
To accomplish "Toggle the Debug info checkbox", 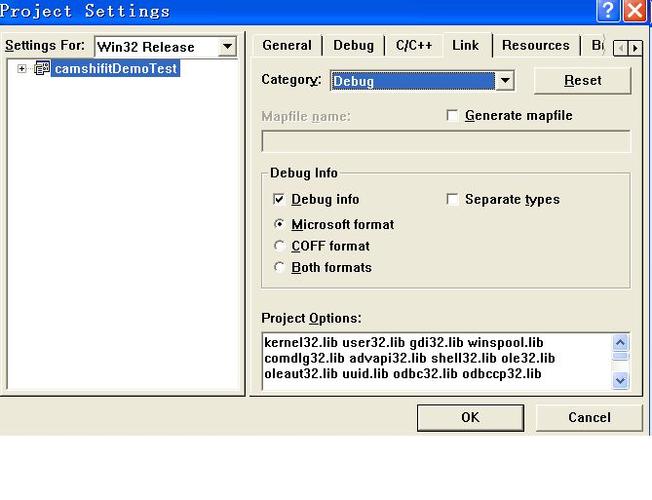I will point(279,200).
